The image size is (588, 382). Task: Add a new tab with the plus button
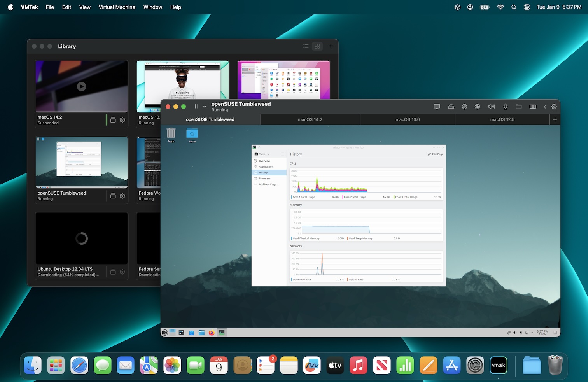pos(555,119)
